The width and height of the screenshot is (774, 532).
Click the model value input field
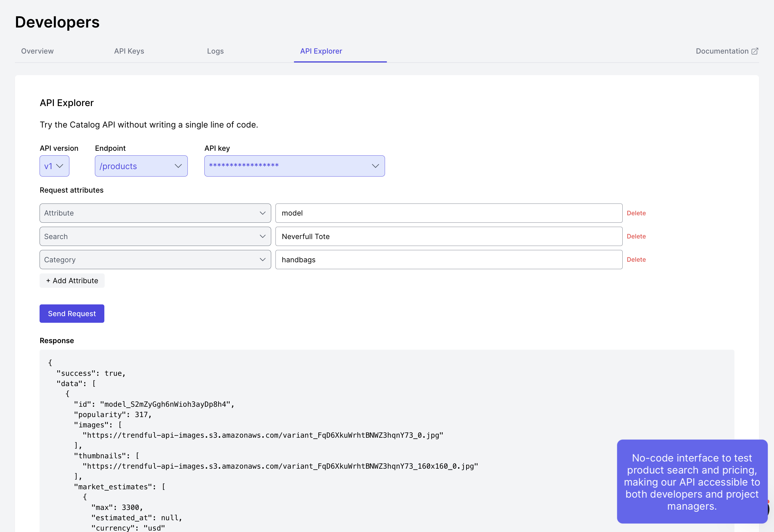pos(449,213)
